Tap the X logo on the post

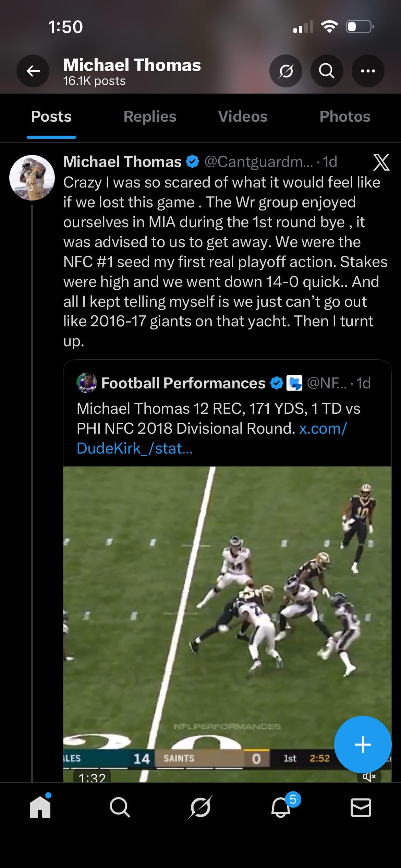[381, 162]
